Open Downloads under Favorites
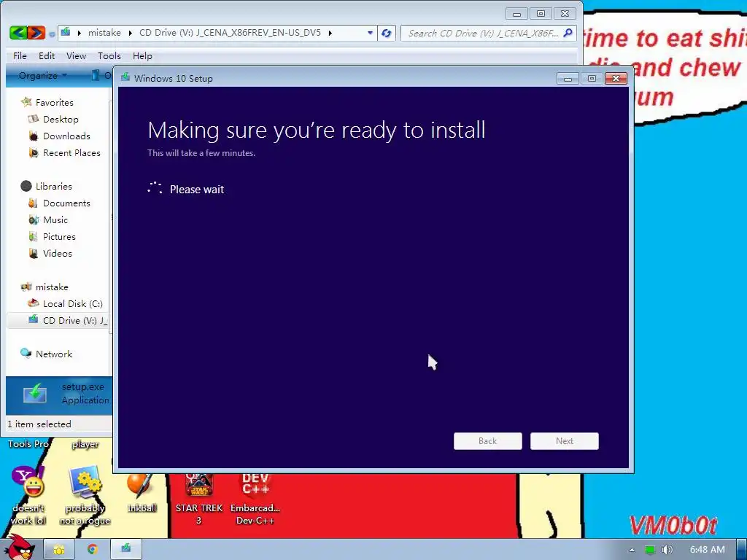Screen dimensions: 747x560 (x=66, y=136)
